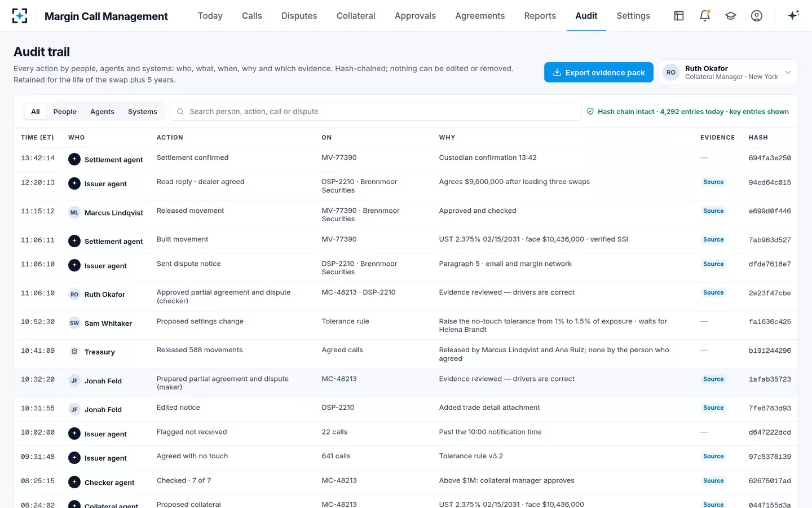812x508 pixels.
Task: Open the notifications bell
Action: coord(705,16)
